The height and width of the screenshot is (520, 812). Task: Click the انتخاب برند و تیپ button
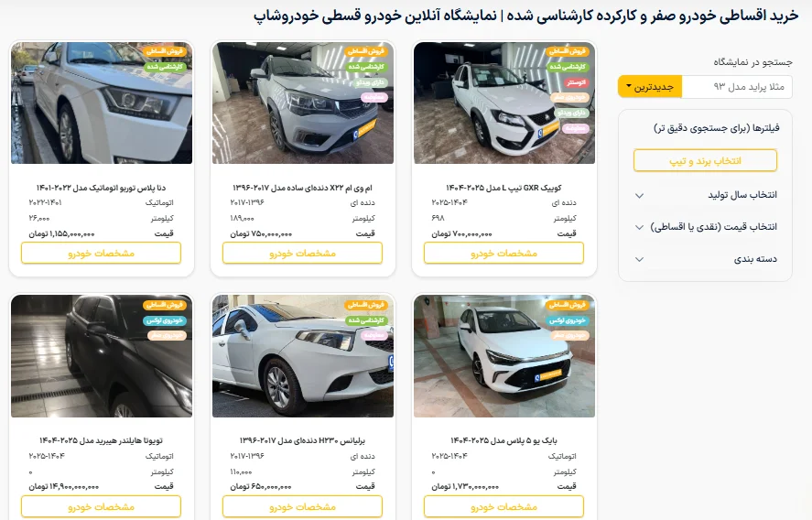tap(705, 160)
